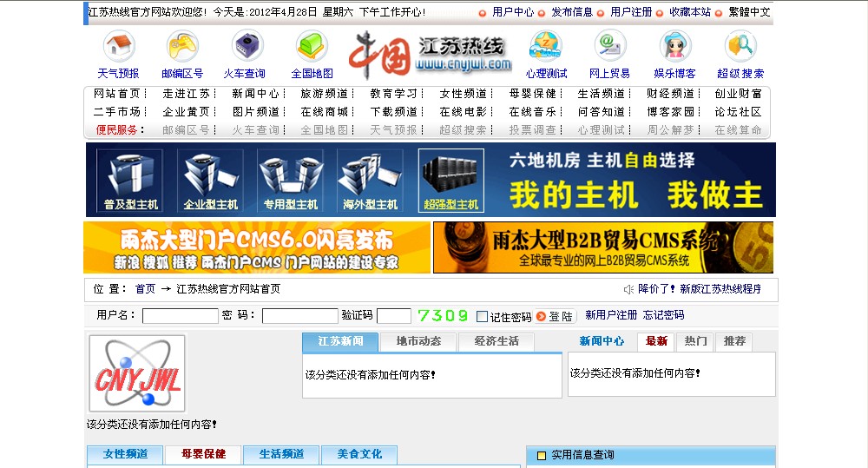Screen dimensions: 868x468
Task: Switch to the 江苏新闻 tab
Action: (340, 342)
